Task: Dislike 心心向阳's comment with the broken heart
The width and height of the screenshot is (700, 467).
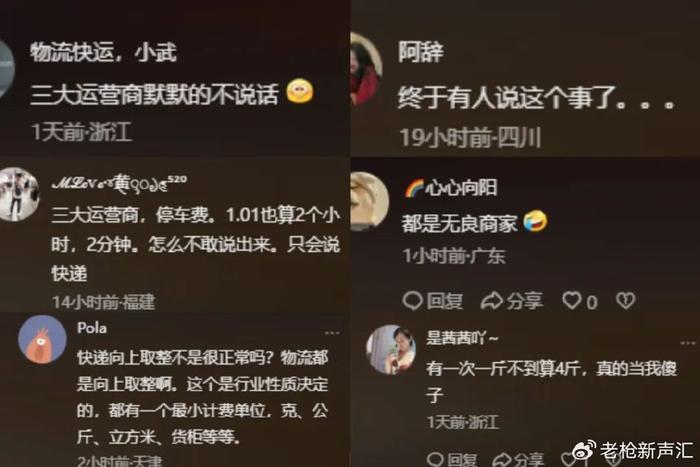Action: 625,300
